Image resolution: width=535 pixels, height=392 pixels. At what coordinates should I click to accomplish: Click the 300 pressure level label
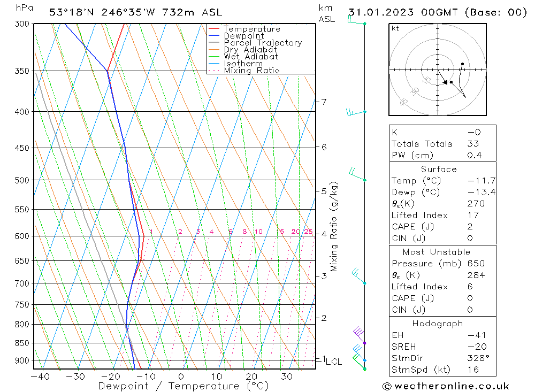tap(22, 24)
